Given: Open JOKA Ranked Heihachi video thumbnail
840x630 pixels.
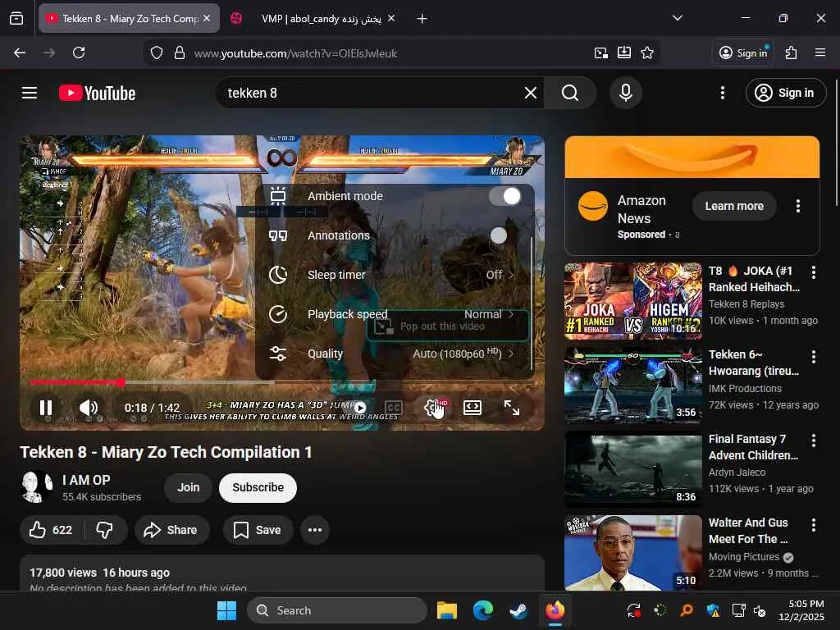Looking at the screenshot, I should click(632, 300).
